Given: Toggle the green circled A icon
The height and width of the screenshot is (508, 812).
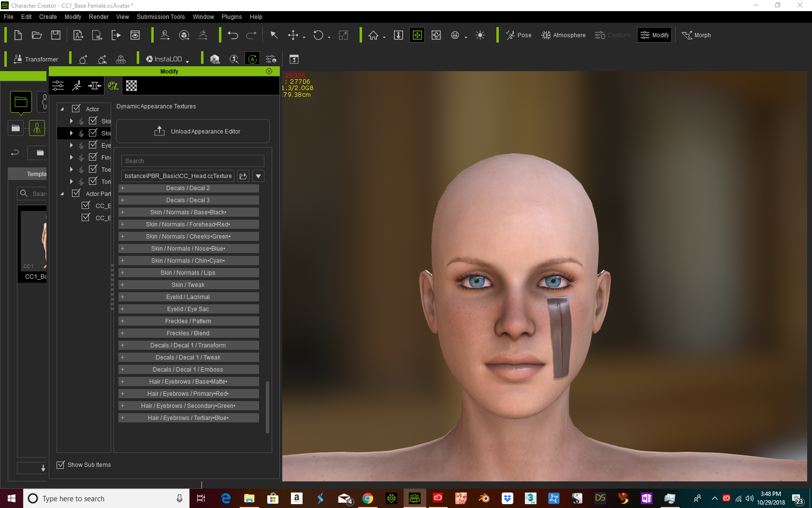Looking at the screenshot, I should [x=252, y=59].
